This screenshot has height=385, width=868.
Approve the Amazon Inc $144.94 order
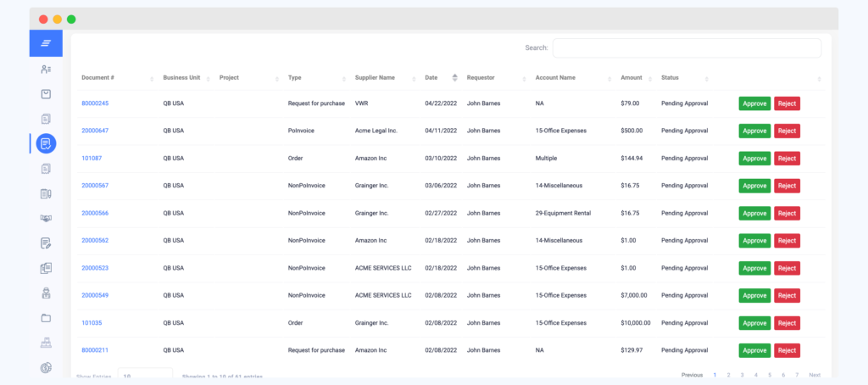(x=754, y=159)
